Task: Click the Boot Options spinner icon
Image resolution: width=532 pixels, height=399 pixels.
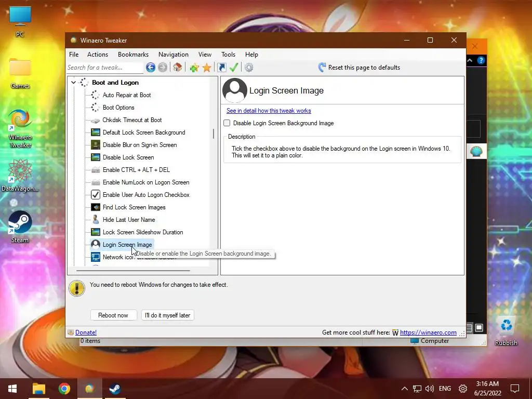Action: point(96,108)
